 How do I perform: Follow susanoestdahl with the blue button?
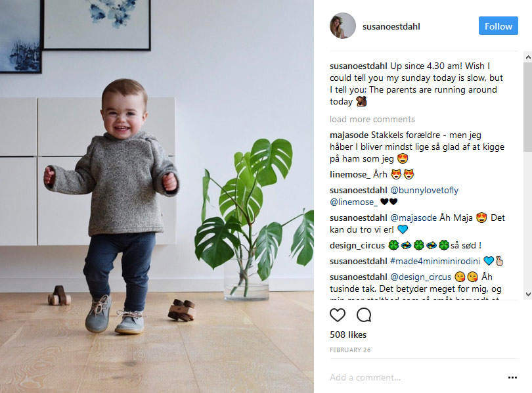(x=498, y=26)
